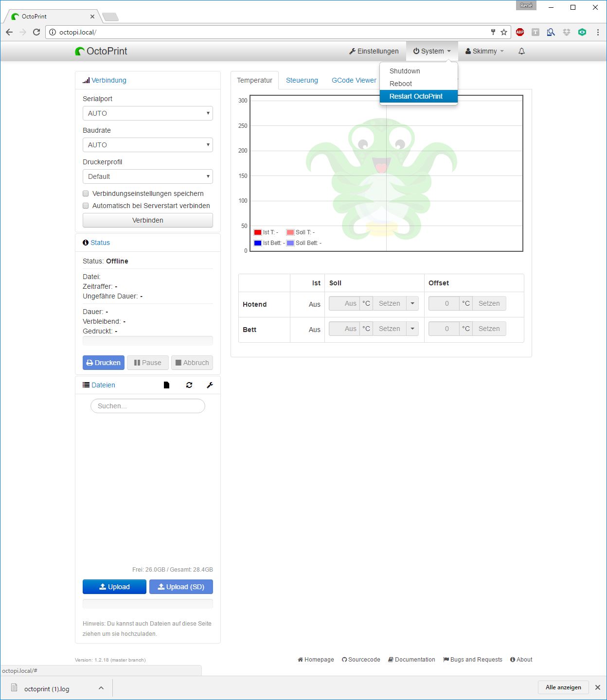This screenshot has height=700, width=607.
Task: Toggle the red Ist T legend swatch
Action: pos(258,232)
